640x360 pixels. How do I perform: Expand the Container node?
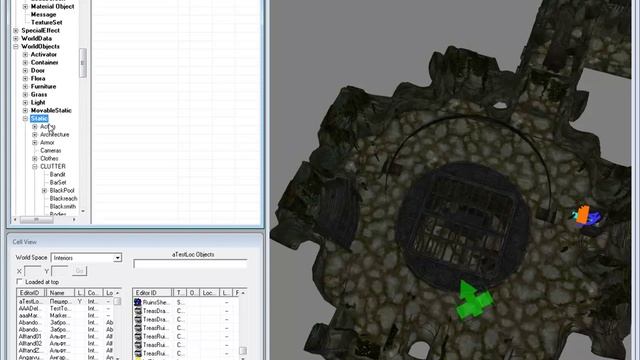(25, 62)
